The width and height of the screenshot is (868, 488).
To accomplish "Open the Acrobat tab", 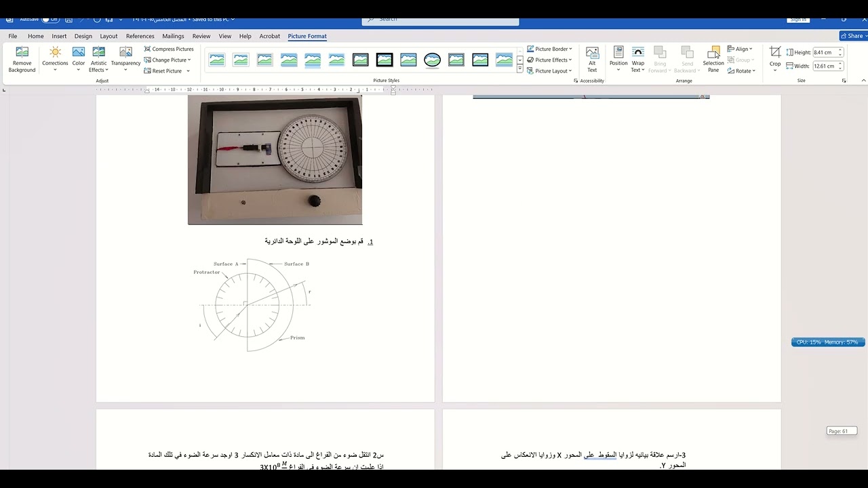I will point(270,36).
